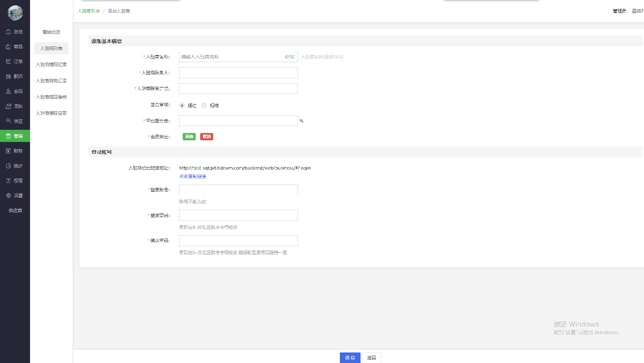Click 点击复制链接 copy link
Viewport: 644px width, 363px height.
(193, 176)
